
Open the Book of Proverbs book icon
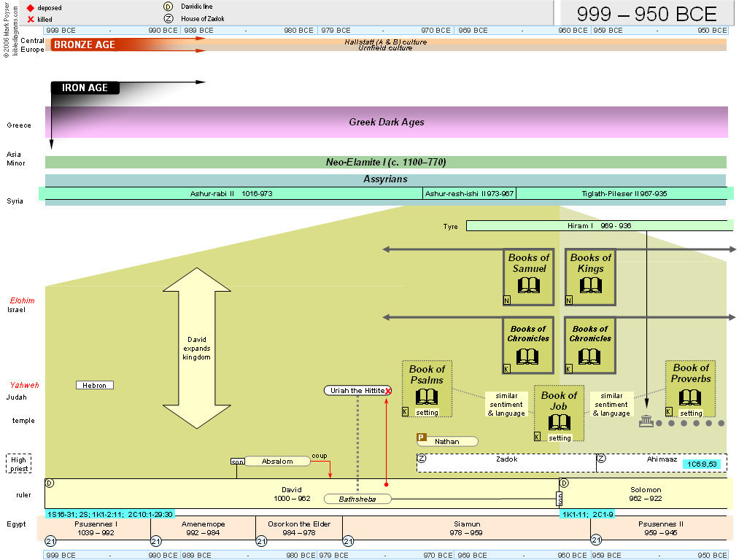pyautogui.click(x=690, y=397)
